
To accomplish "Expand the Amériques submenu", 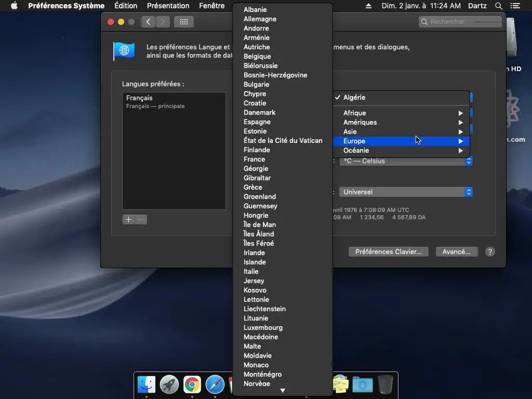I will (x=402, y=123).
